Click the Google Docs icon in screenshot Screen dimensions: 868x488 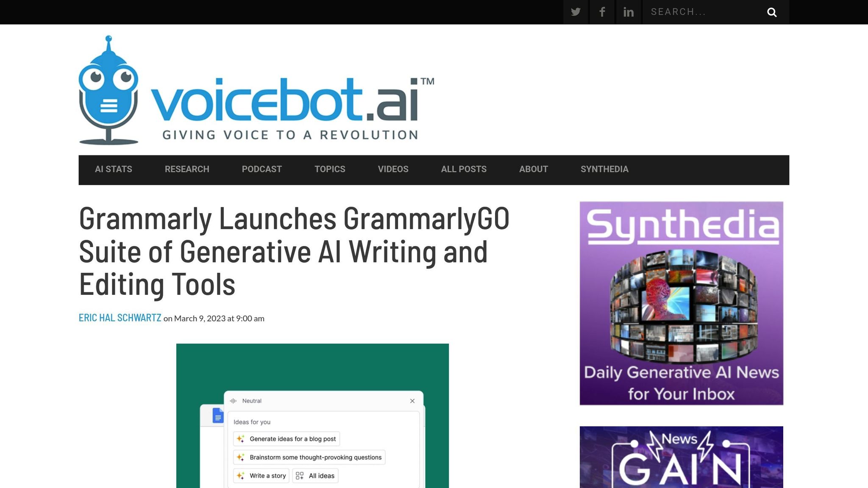218,416
